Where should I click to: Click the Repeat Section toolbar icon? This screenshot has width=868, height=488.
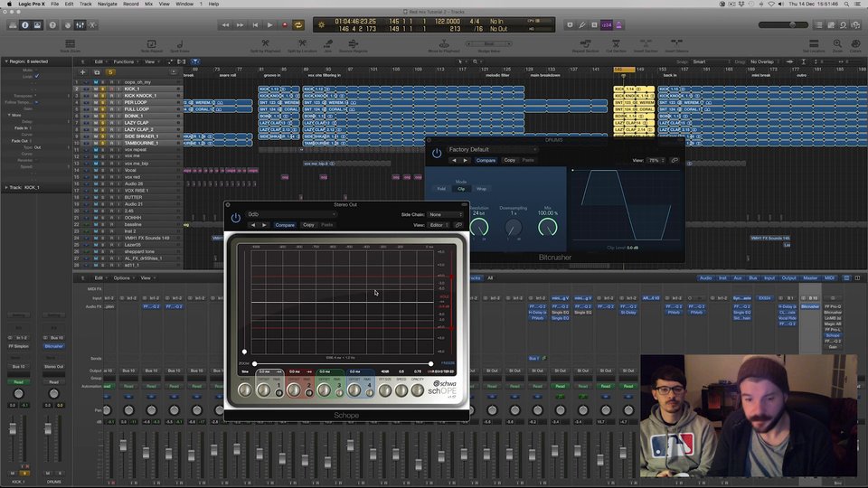585,45
